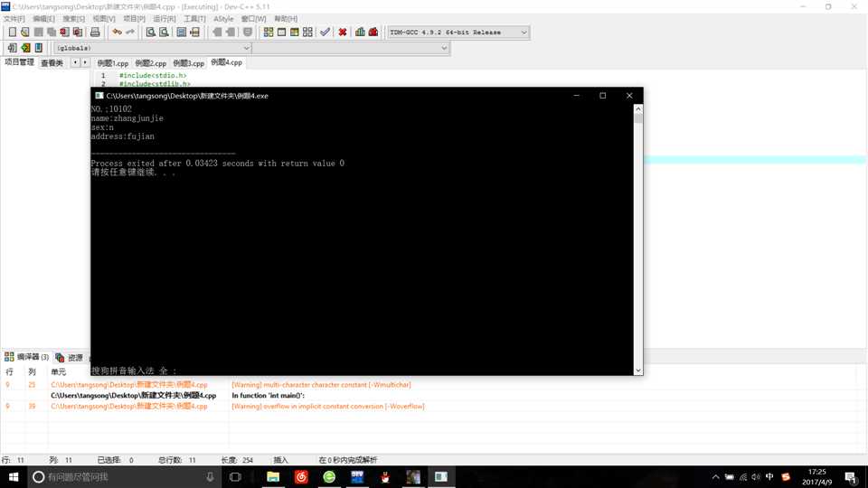Image resolution: width=868 pixels, height=488 pixels.
Task: Click the Replace toolbar icon
Action: [164, 33]
